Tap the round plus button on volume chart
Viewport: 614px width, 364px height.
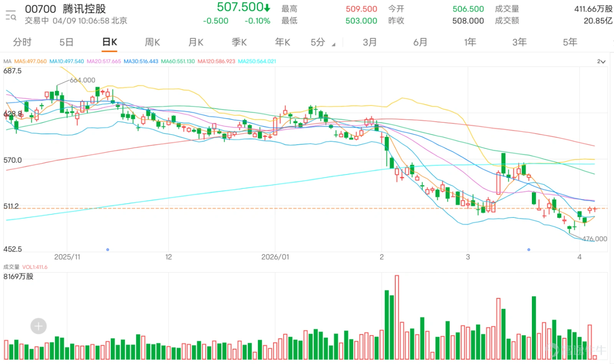38,326
